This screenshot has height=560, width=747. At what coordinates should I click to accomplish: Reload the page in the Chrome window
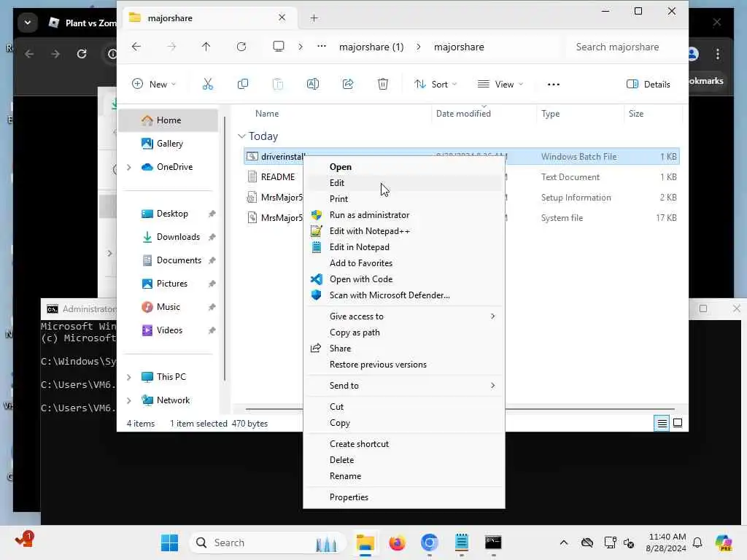[x=82, y=54]
